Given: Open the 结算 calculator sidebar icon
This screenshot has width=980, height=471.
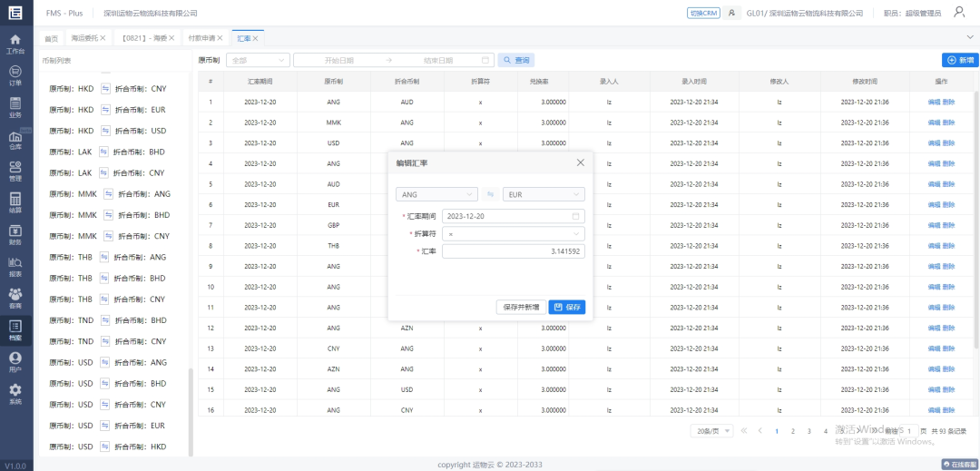Looking at the screenshot, I should [15, 203].
